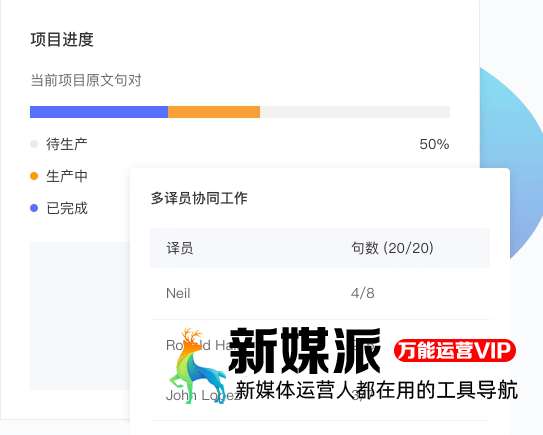This screenshot has height=435, width=543.
Task: Click the blue segment of progress bar
Action: click(x=99, y=112)
